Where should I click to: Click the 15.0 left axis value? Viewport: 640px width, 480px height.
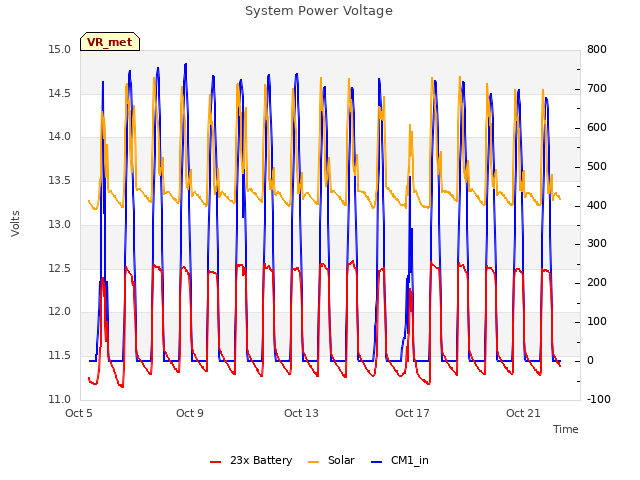[60, 50]
